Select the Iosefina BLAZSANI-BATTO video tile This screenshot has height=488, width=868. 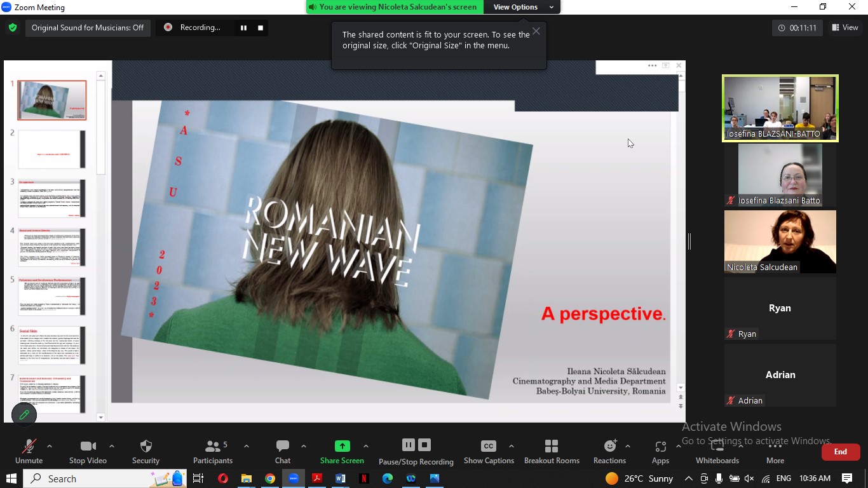coord(780,108)
